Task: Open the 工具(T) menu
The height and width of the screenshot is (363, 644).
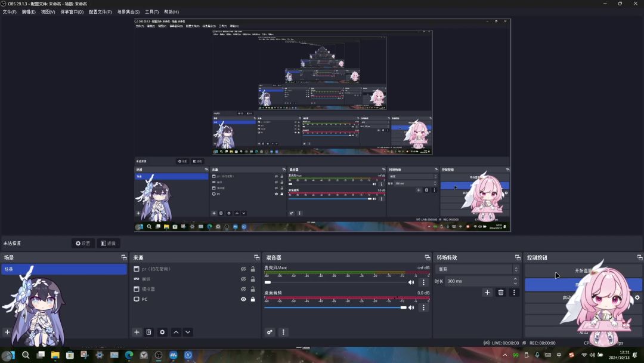Action: pos(151,12)
